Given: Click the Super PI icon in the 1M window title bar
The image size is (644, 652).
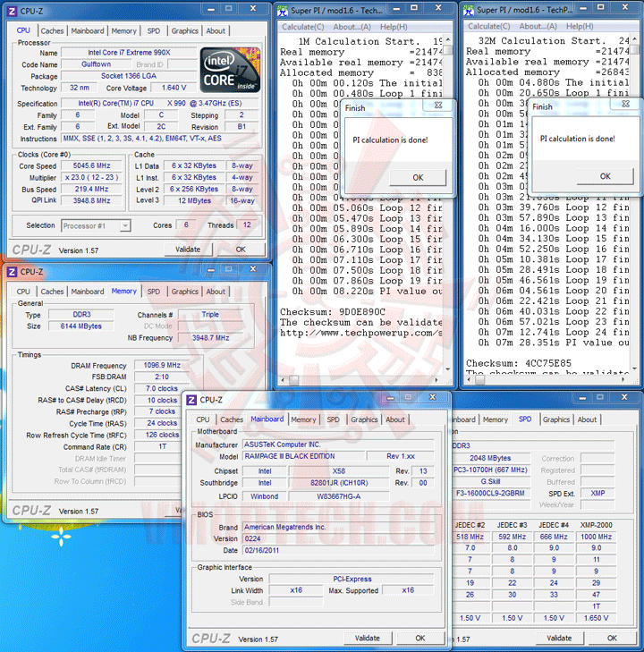Looking at the screenshot, I should (x=283, y=11).
